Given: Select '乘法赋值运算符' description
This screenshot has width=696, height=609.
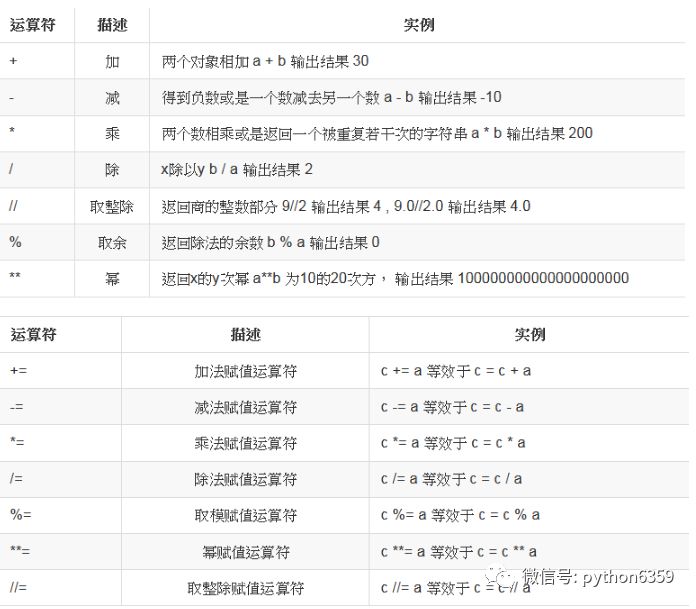Looking at the screenshot, I should point(245,443).
